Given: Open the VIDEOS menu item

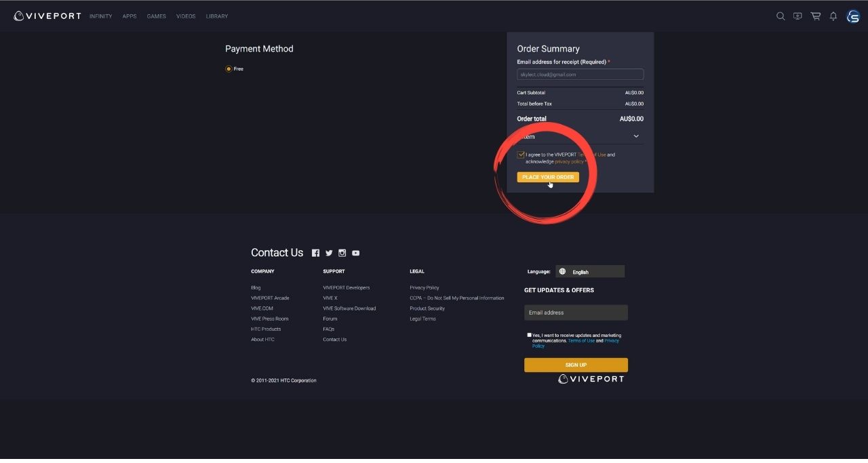Looking at the screenshot, I should tap(186, 16).
